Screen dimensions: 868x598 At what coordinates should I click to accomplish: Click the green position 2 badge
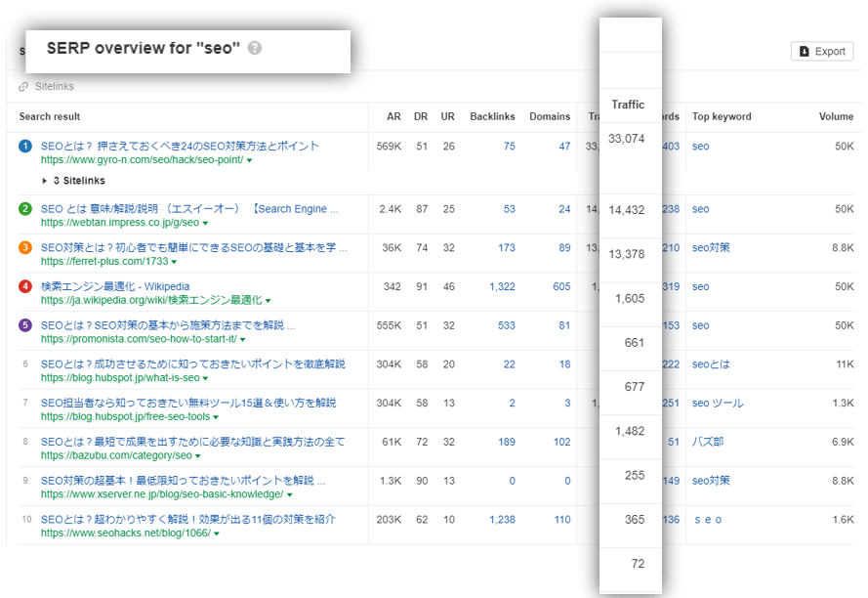23,209
